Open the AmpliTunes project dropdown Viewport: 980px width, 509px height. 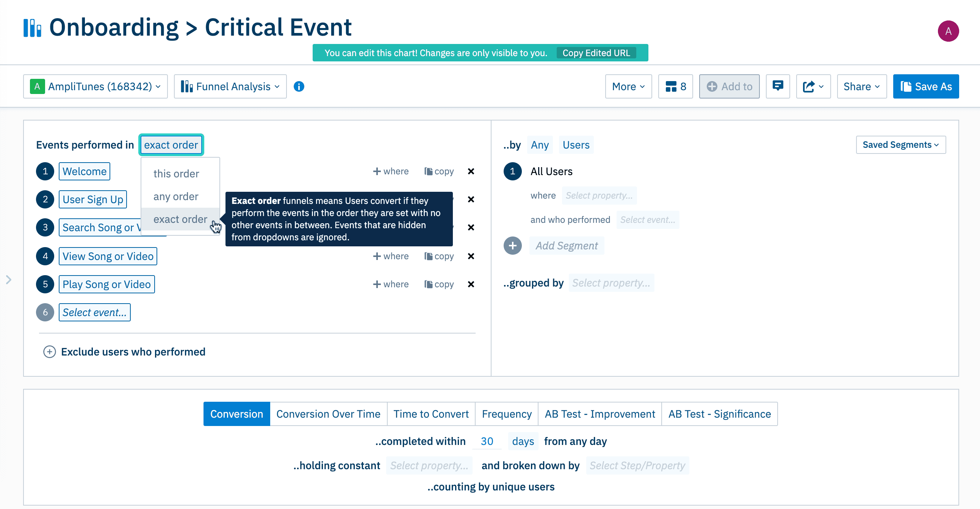click(95, 87)
